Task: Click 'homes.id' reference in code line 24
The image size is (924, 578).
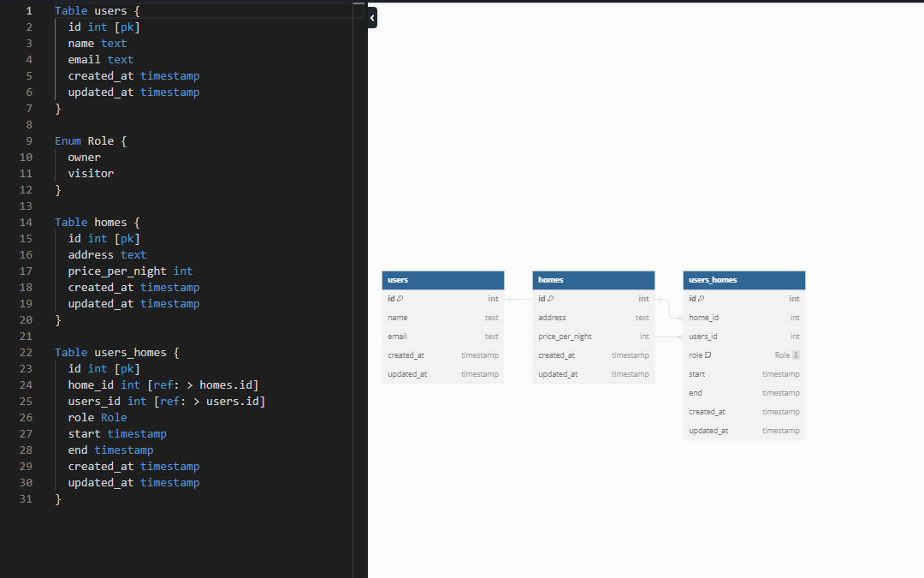Action: point(226,385)
